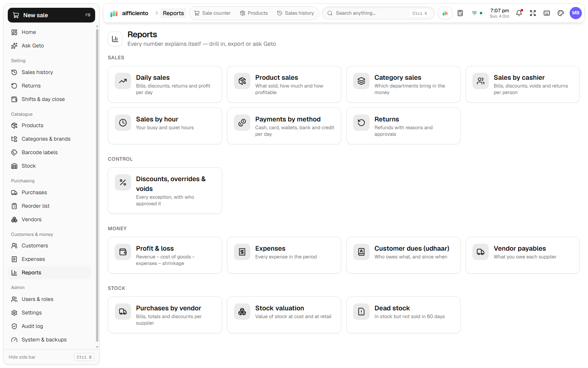Image resolution: width=588 pixels, height=368 pixels.
Task: Open Vendors in sidebar
Action: point(49,219)
